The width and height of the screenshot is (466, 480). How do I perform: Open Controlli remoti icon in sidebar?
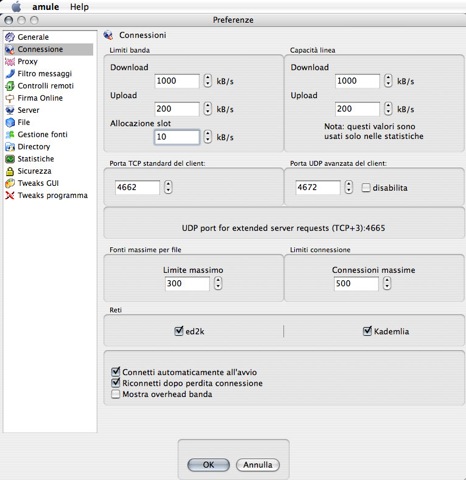point(10,86)
